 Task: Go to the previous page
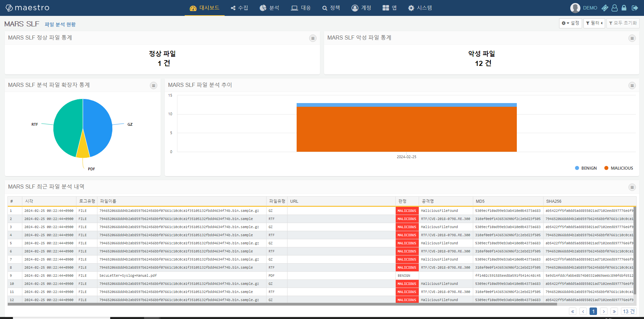(x=583, y=311)
